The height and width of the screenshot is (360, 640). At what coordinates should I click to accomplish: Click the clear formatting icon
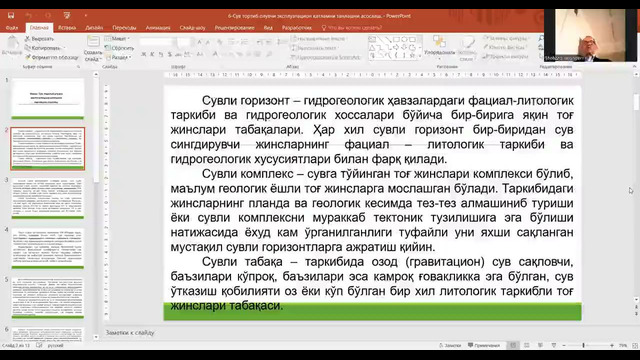[x=220, y=42]
